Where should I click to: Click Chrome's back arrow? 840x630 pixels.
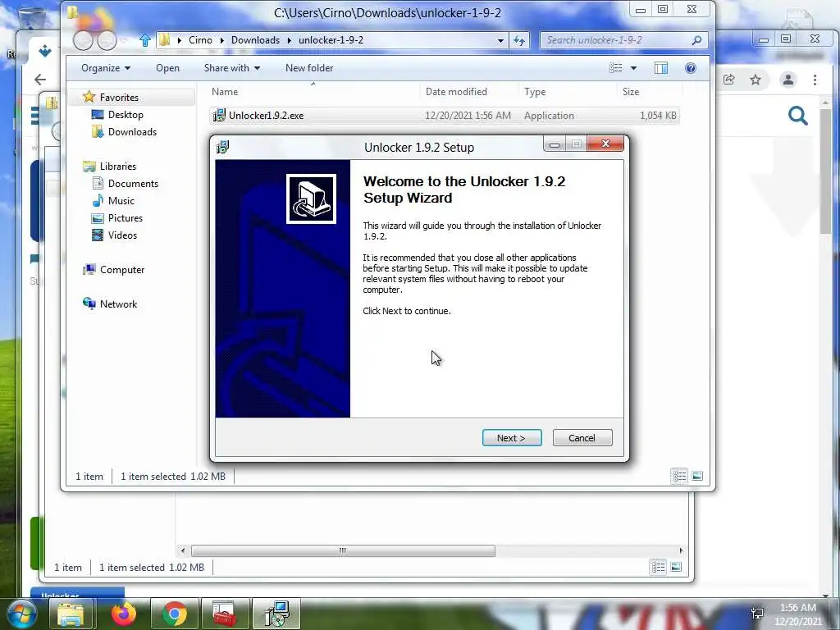(40, 80)
